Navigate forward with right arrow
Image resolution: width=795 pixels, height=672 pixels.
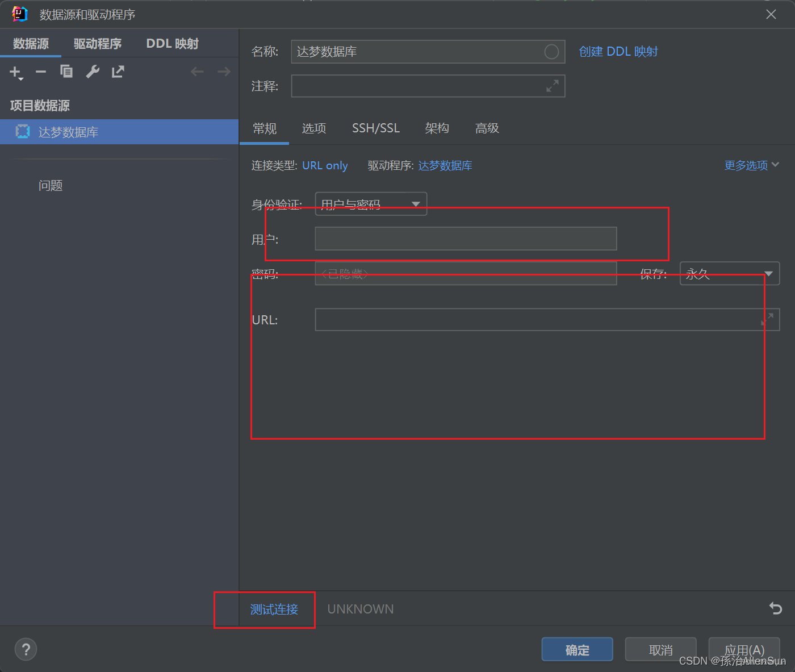pos(224,72)
